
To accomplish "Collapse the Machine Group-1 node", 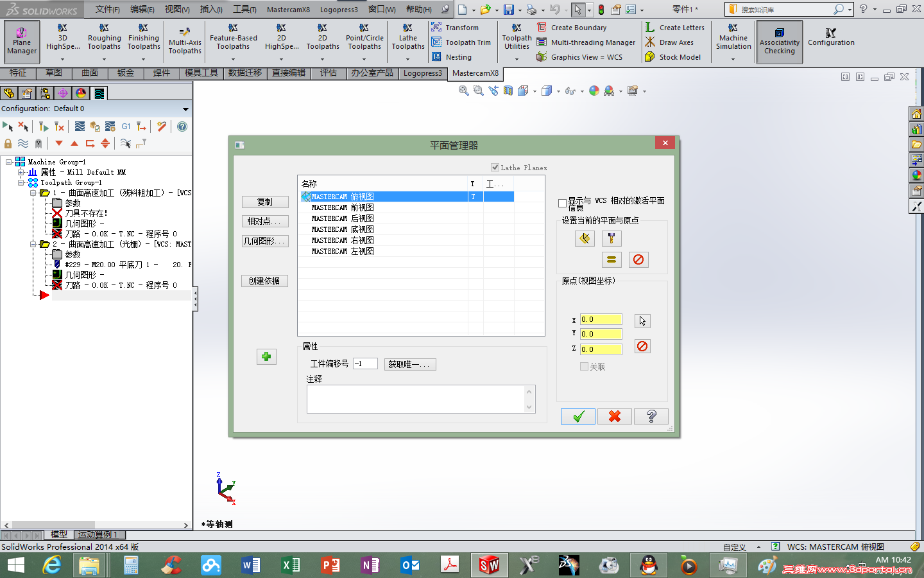I will [9, 162].
